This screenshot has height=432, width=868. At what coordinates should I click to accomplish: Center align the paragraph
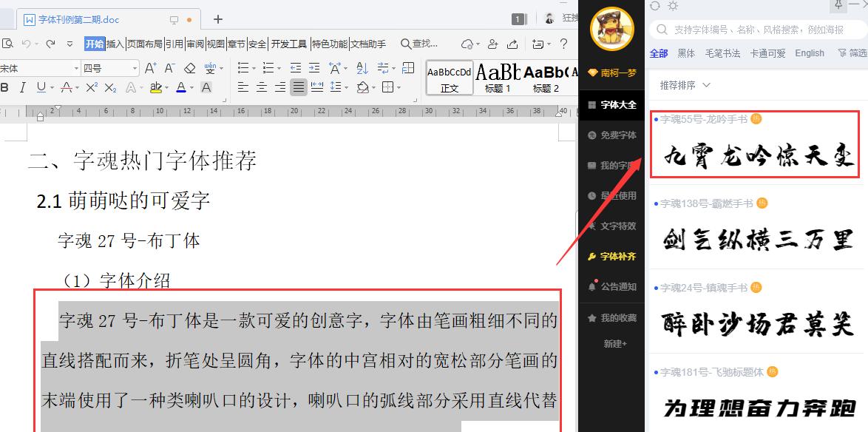[x=262, y=87]
